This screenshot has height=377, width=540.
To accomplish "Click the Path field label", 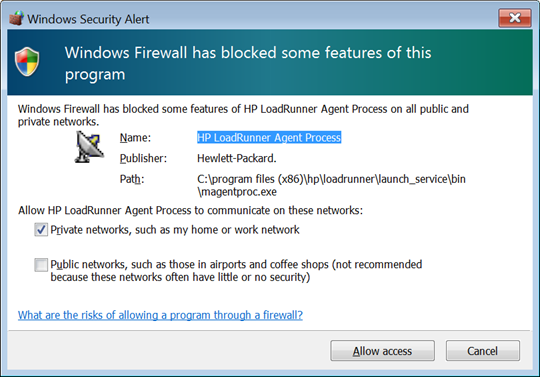I will click(132, 179).
